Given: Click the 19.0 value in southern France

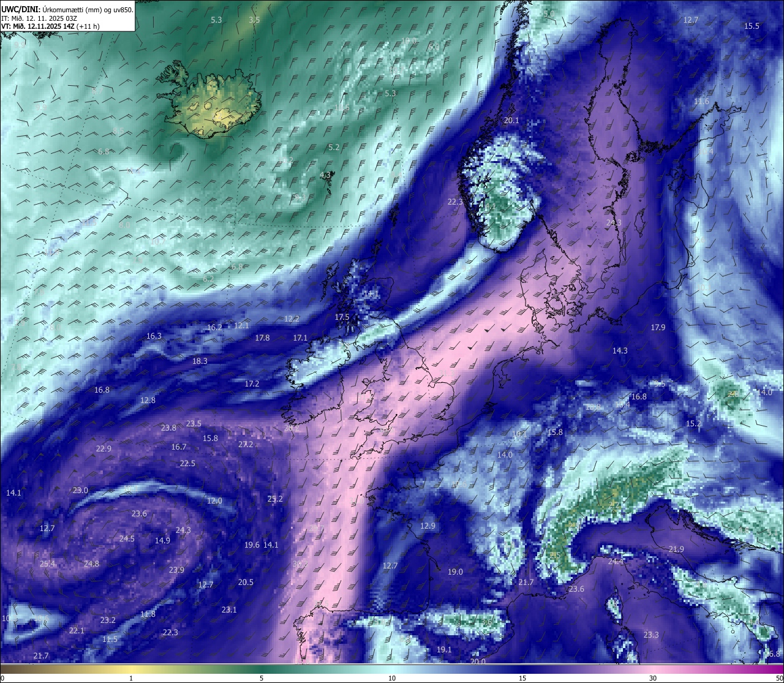Looking at the screenshot, I should [x=455, y=572].
